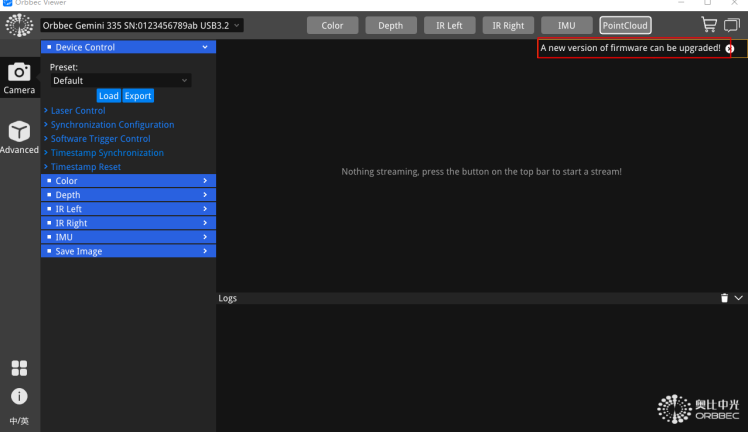Switch language with the 中/英 button
The width and height of the screenshot is (748, 432).
pos(19,420)
